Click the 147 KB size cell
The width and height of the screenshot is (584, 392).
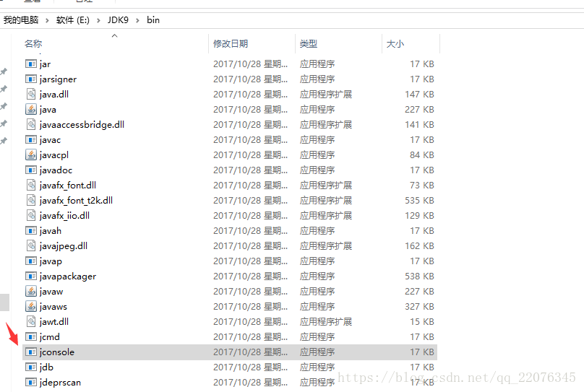[419, 95]
